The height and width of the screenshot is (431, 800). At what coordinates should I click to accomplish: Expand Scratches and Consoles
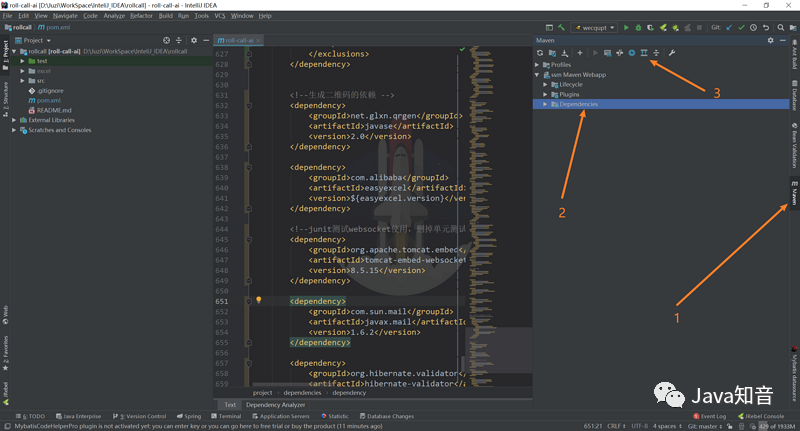[14, 130]
